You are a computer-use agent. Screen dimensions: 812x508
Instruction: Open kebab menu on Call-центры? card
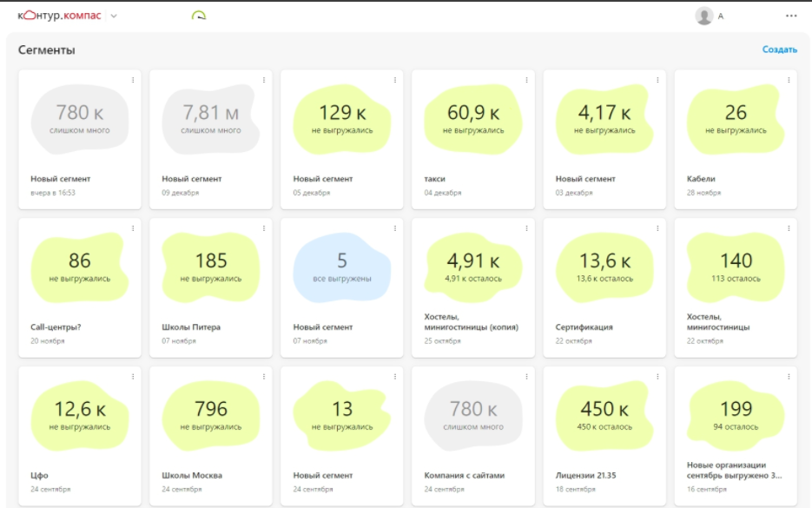[x=133, y=228]
